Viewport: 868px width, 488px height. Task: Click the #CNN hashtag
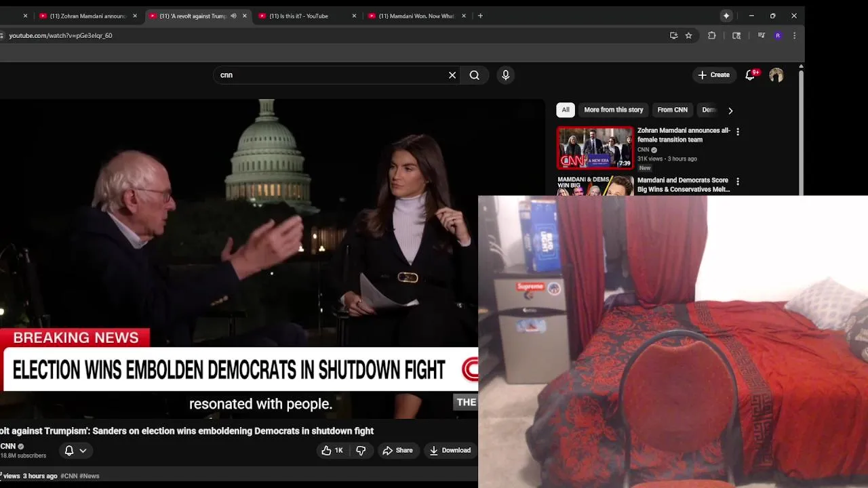point(68,476)
